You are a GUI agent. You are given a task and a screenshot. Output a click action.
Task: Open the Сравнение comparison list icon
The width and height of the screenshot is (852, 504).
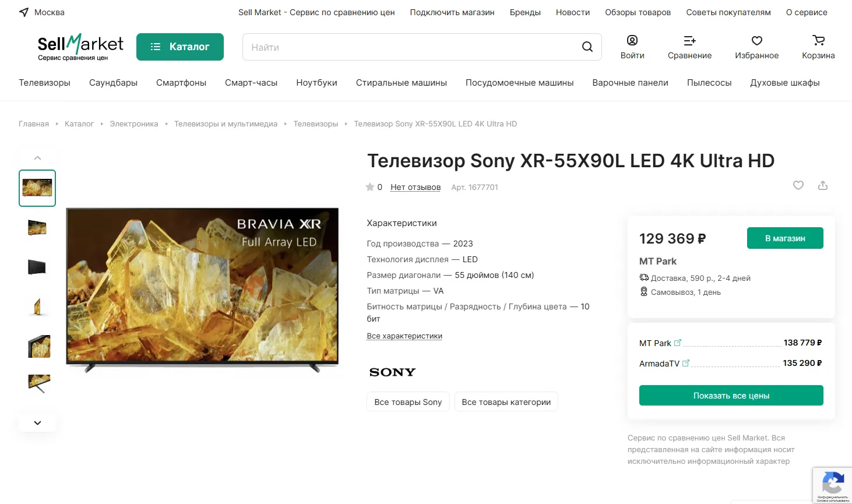pos(689,40)
